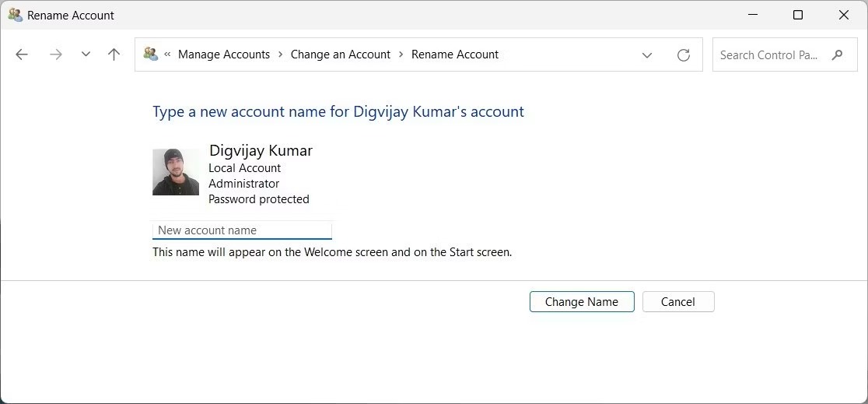
Task: Navigate to Change an Account breadcrumb
Action: click(341, 54)
